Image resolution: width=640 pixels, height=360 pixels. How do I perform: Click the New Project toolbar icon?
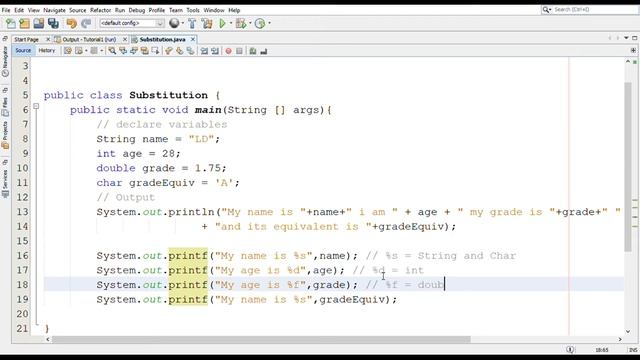click(x=24, y=24)
